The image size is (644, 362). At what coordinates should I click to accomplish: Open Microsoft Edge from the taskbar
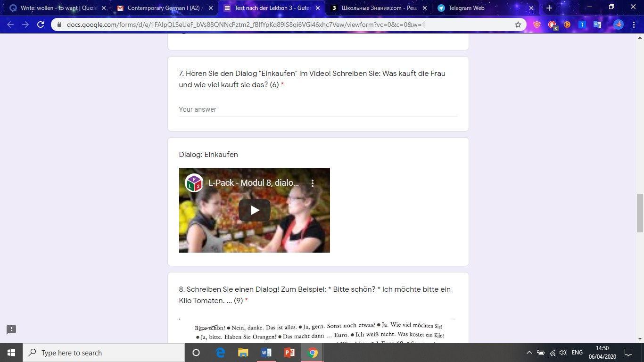click(220, 353)
